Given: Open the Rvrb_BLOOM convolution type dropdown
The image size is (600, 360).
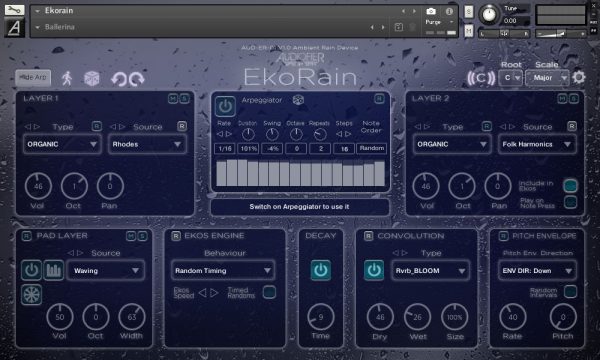Looking at the screenshot, I should (430, 270).
